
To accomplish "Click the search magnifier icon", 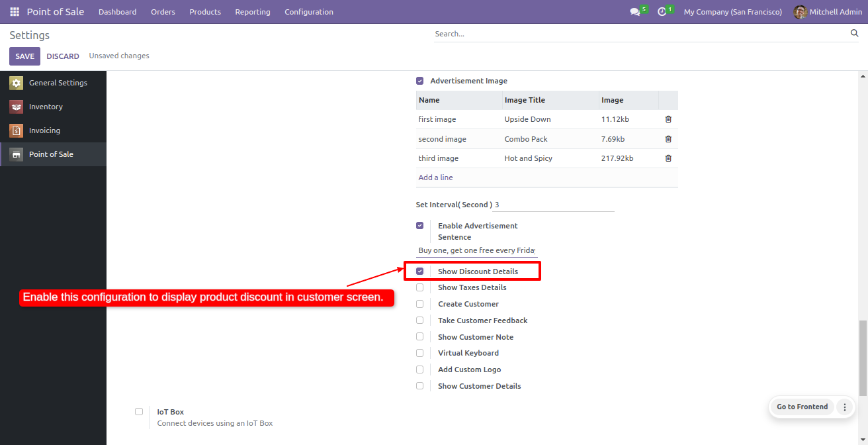I will pyautogui.click(x=854, y=33).
